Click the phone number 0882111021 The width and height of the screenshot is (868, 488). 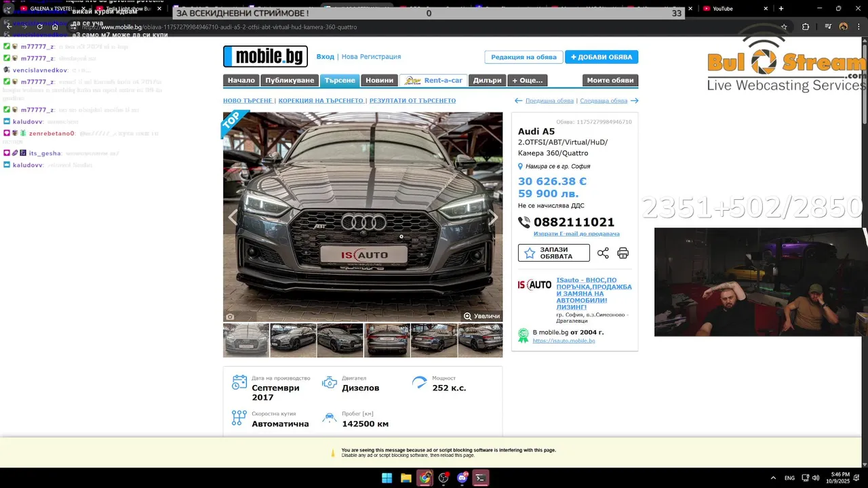pyautogui.click(x=574, y=222)
